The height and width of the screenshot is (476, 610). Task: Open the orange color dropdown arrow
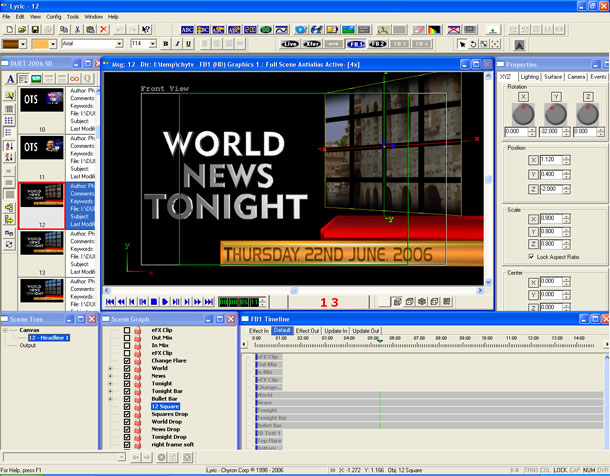(53, 44)
